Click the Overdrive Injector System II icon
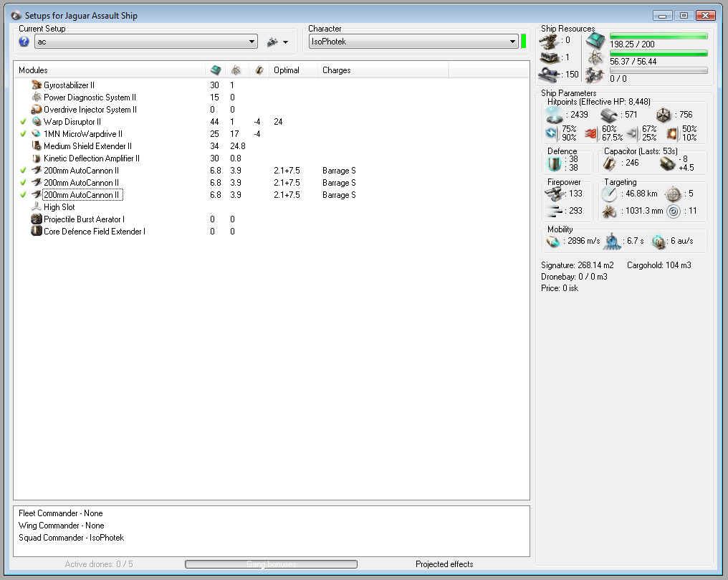 click(37, 110)
